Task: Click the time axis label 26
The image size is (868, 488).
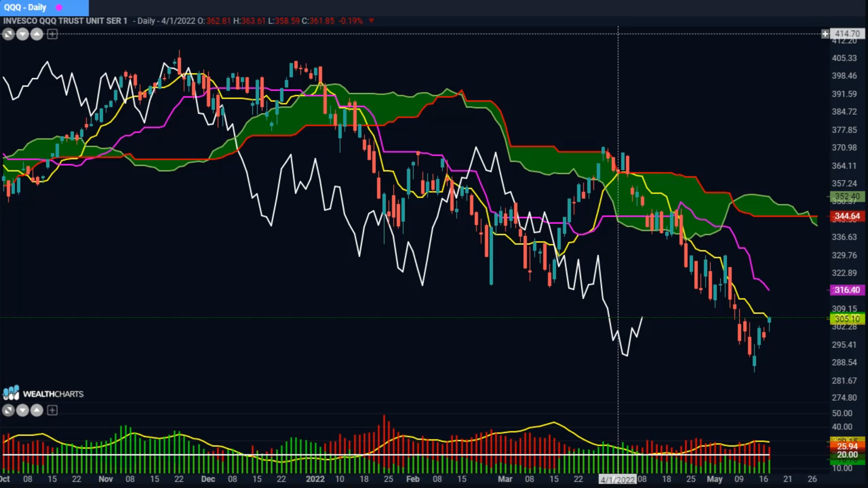Action: pos(812,479)
